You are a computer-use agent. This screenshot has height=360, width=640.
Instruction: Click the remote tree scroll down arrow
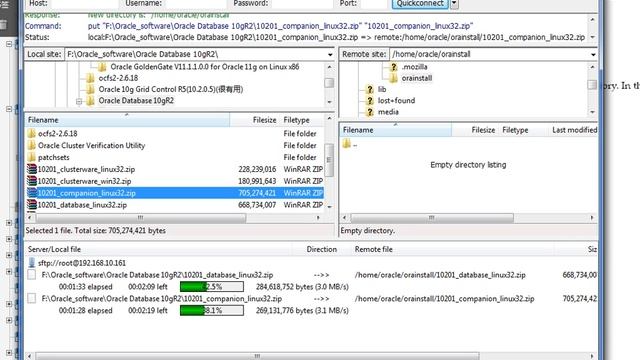(593, 112)
